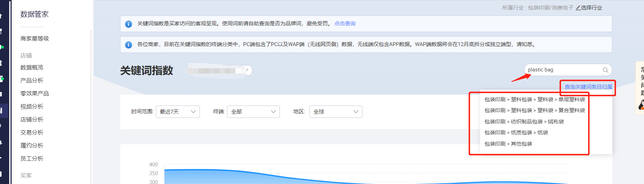Open 商家星等级 in the sidebar menu
The image size is (644, 184).
(x=35, y=39)
